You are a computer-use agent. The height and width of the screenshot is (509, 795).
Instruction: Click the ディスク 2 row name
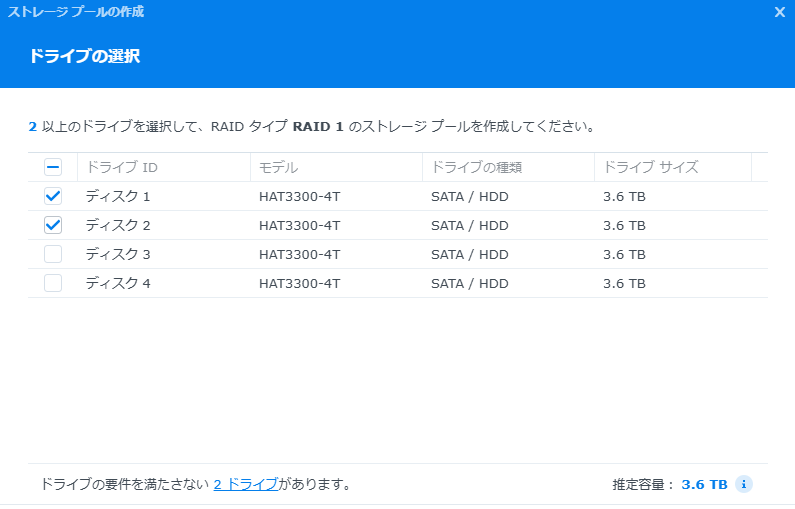point(118,225)
